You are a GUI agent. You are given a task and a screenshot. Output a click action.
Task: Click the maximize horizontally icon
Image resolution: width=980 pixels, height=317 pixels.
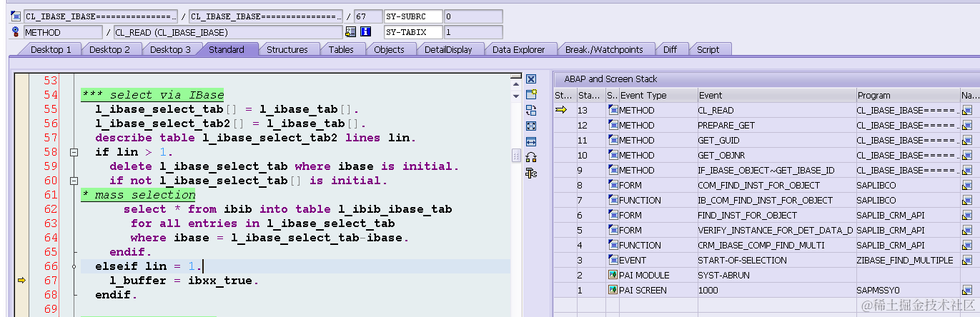click(x=531, y=141)
